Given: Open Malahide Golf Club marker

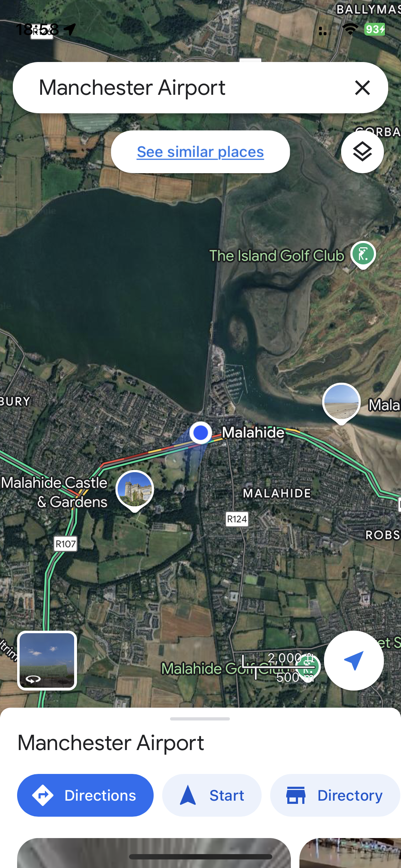Looking at the screenshot, I should point(308,667).
